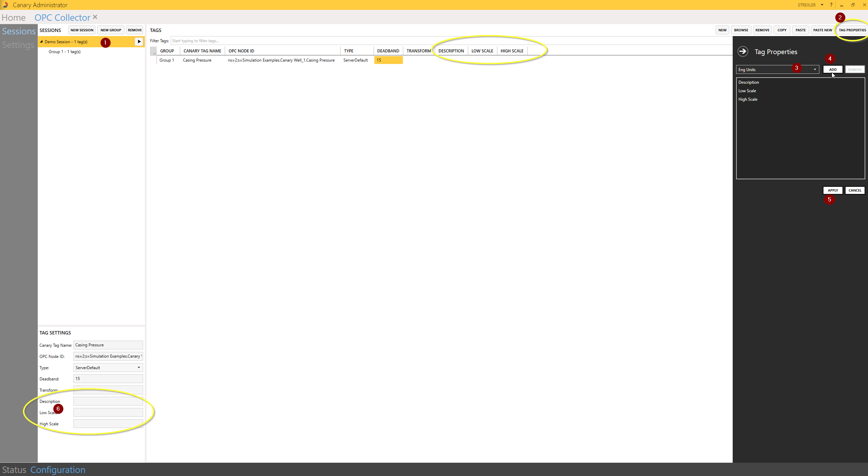Image resolution: width=868 pixels, height=476 pixels.
Task: Open the Type dropdown showing ServerDefault
Action: (x=138, y=367)
